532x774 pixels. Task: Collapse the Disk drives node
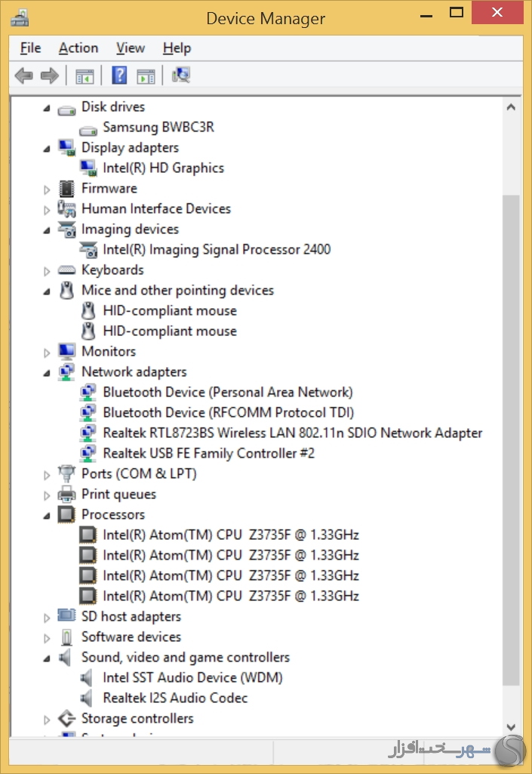[46, 108]
